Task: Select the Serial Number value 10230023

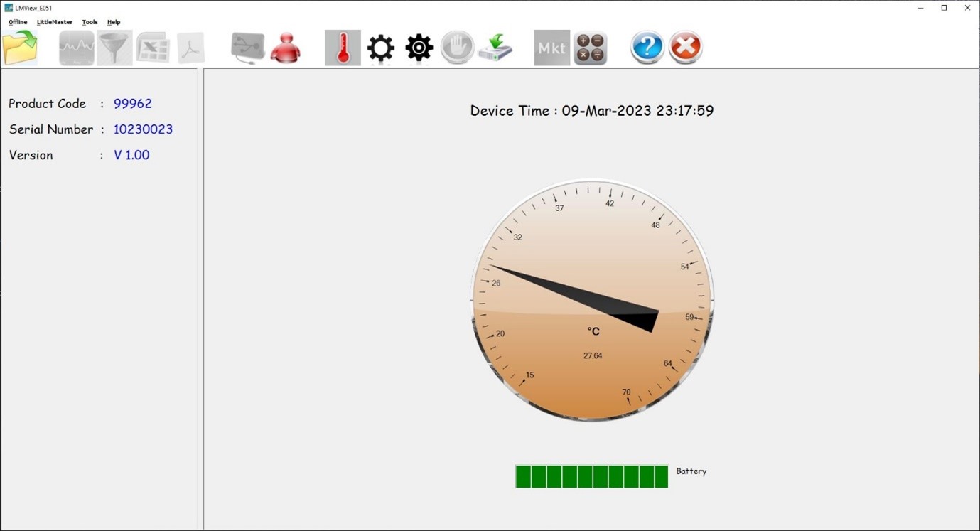Action: 143,129
